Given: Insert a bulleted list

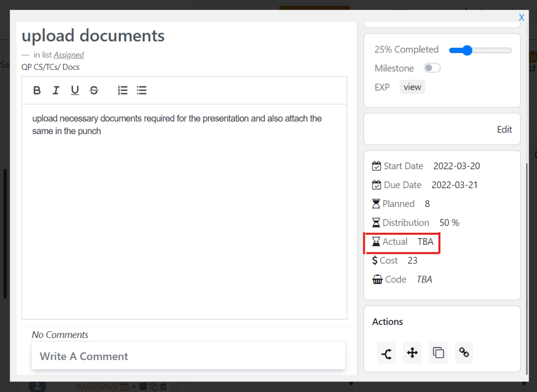Looking at the screenshot, I should tap(142, 90).
